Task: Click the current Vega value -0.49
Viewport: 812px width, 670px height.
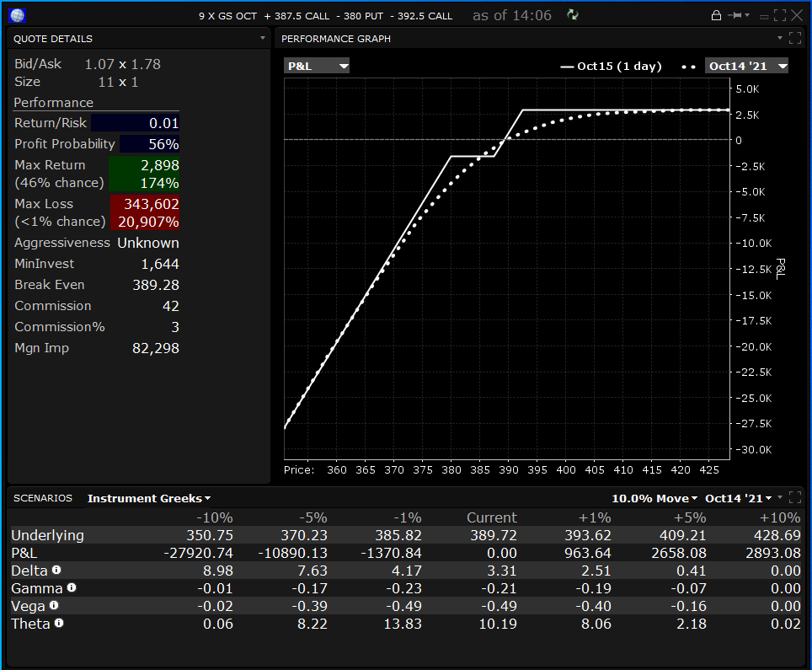Action: [499, 606]
